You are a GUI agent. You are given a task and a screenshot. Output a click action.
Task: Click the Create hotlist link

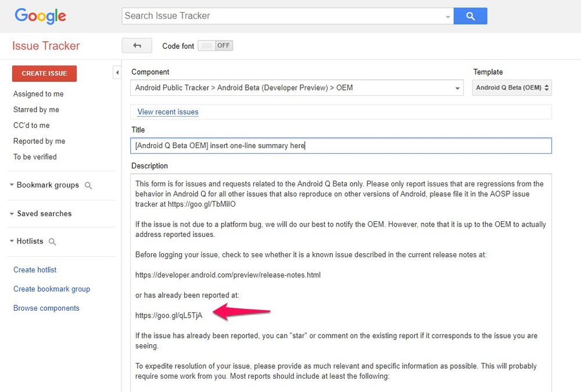35,269
